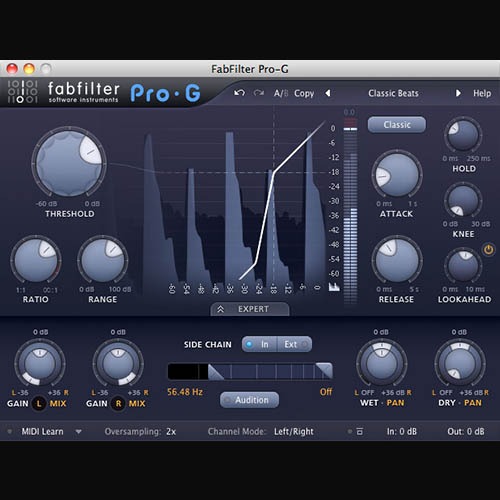Image resolution: width=500 pixels, height=500 pixels.
Task: Toggle A/B state comparison
Action: 281,93
